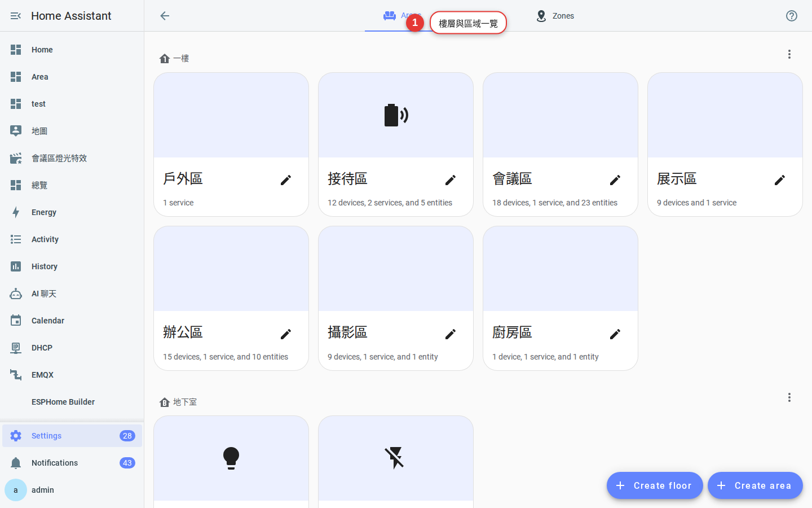Image resolution: width=812 pixels, height=508 pixels.
Task: Open the test dashboard
Action: click(x=72, y=104)
